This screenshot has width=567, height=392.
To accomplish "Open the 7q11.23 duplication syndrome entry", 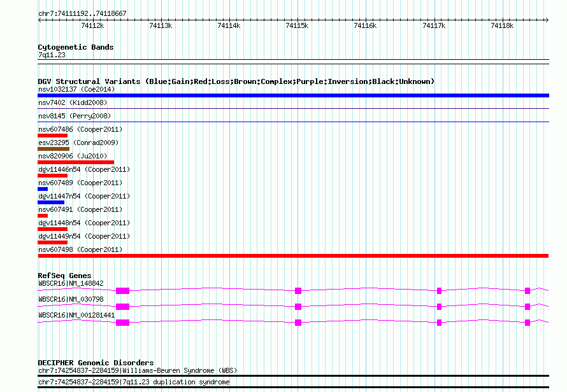I will coord(134,382).
